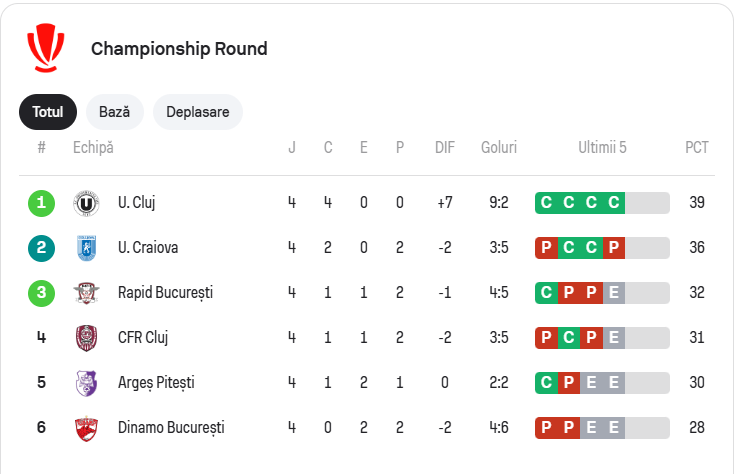Screen dimensions: 737x474
Task: Click U. Craiova's first red P result
Action: 546,248
